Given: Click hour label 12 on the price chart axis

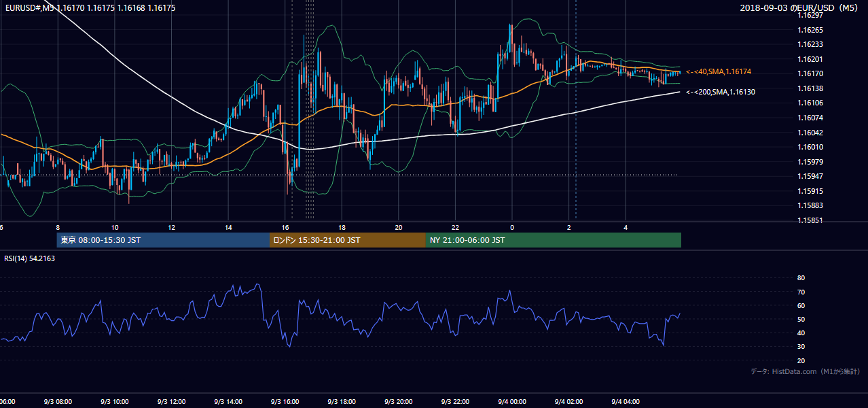Looking at the screenshot, I should [x=172, y=227].
